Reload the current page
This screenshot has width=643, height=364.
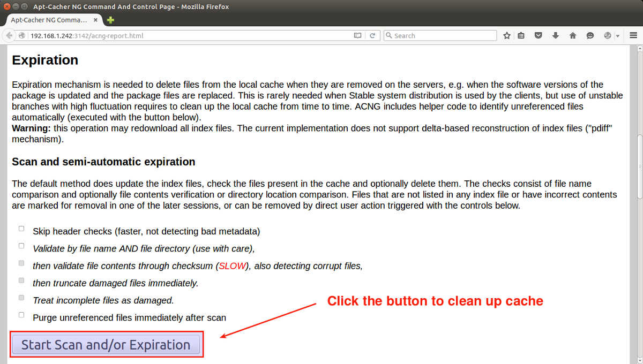tap(372, 36)
